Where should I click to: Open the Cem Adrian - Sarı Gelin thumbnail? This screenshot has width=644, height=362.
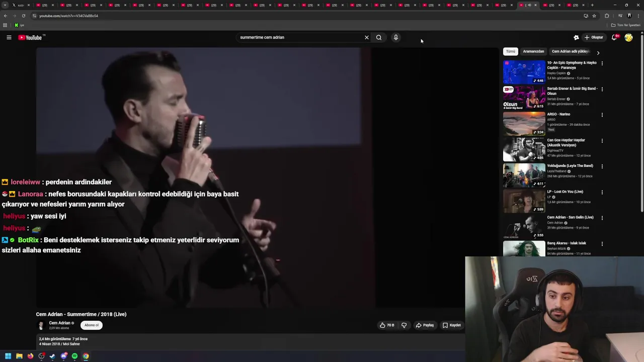pos(524,226)
